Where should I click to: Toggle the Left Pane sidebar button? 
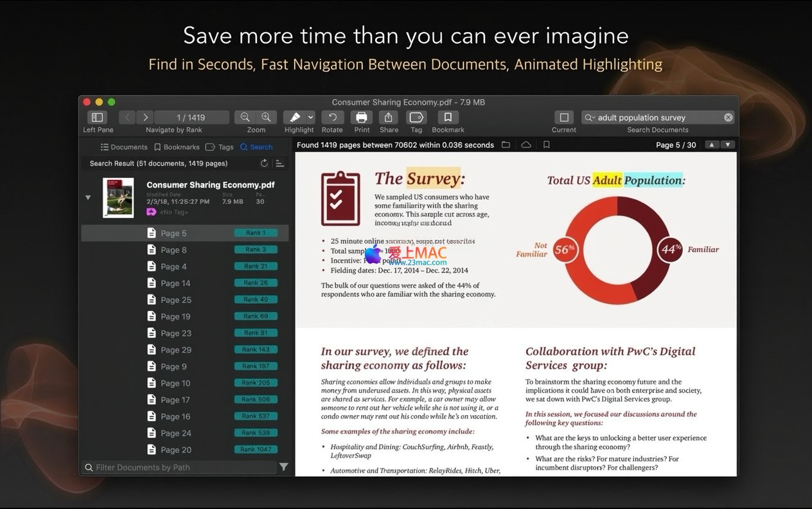coord(98,118)
